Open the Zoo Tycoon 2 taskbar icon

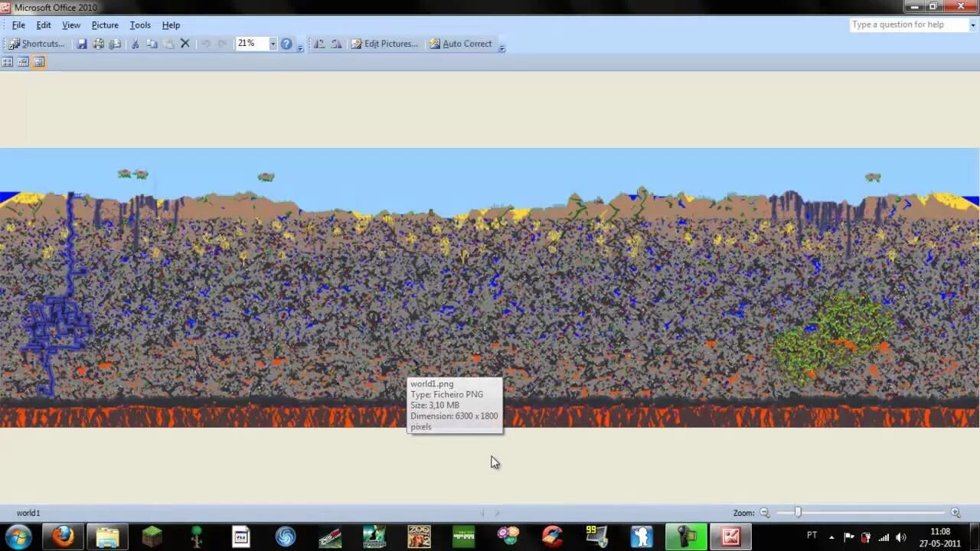click(419, 536)
